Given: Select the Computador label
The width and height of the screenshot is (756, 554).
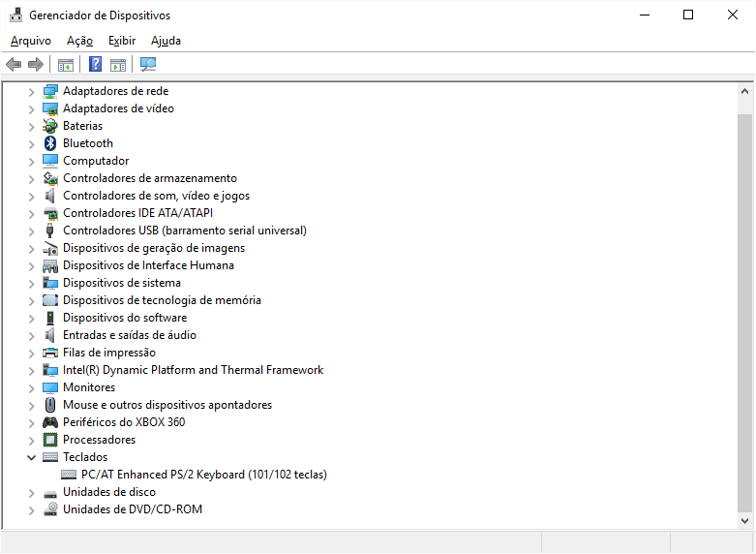Looking at the screenshot, I should coord(96,161).
